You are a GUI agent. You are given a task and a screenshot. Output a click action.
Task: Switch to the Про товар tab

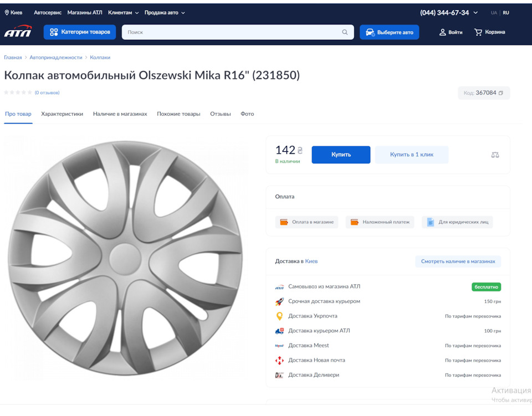coord(18,114)
